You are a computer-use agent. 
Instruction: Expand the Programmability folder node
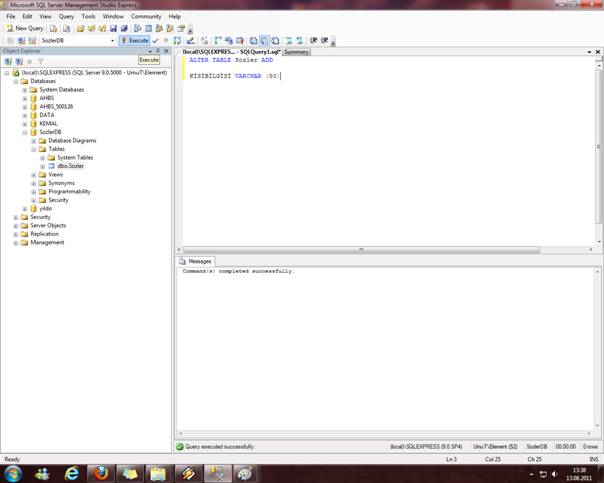[34, 191]
